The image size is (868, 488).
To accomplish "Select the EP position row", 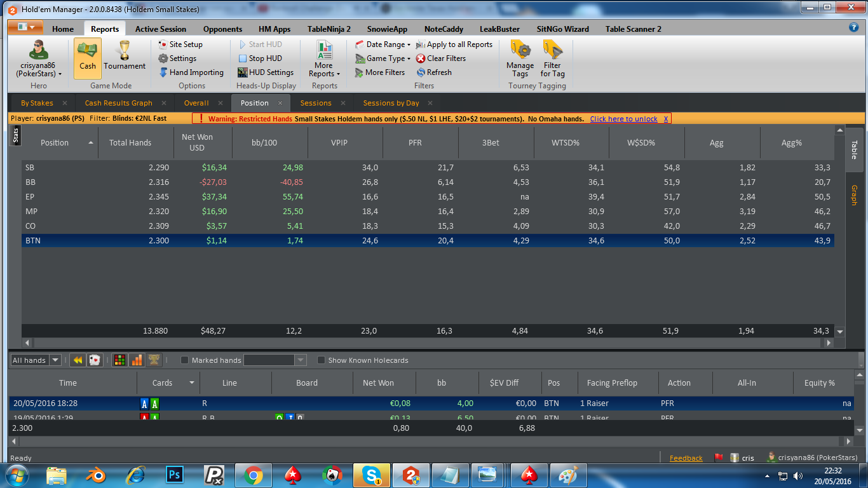I will pos(428,197).
